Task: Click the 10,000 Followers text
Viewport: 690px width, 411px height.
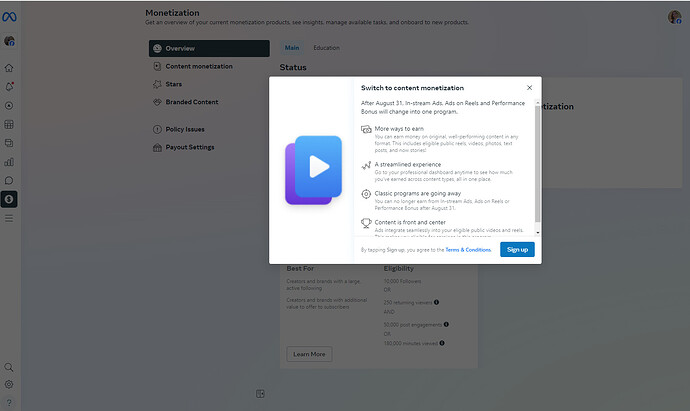Action: click(402, 281)
